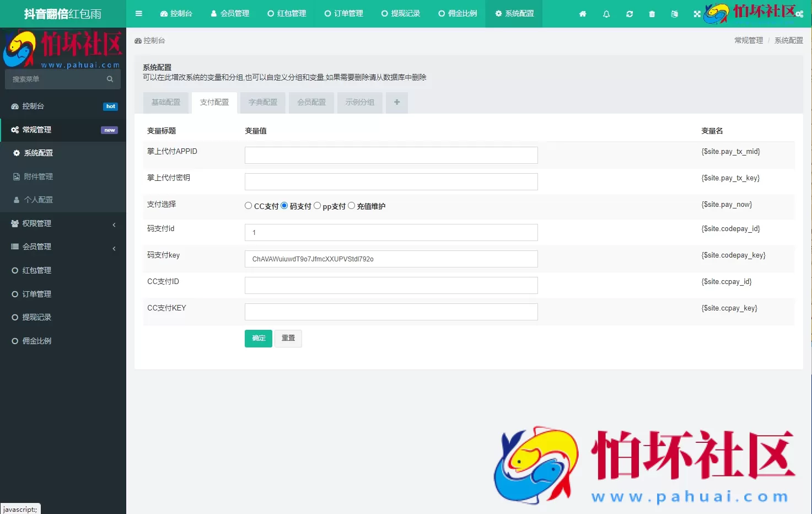Open the 字典配置 tab

pyautogui.click(x=262, y=102)
